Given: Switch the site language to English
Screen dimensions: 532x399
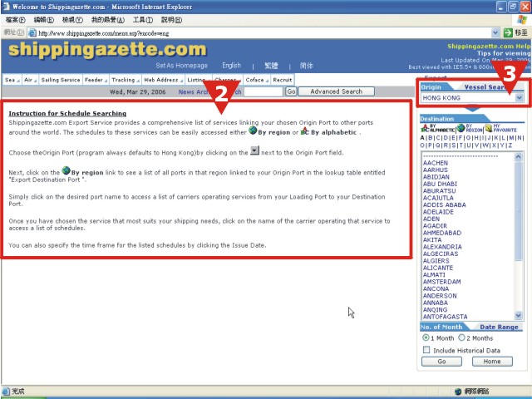Looking at the screenshot, I should (231, 66).
